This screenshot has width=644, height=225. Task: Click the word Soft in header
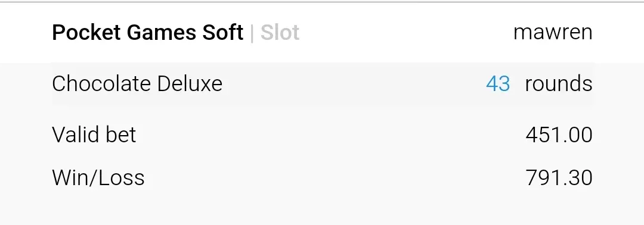pos(222,32)
